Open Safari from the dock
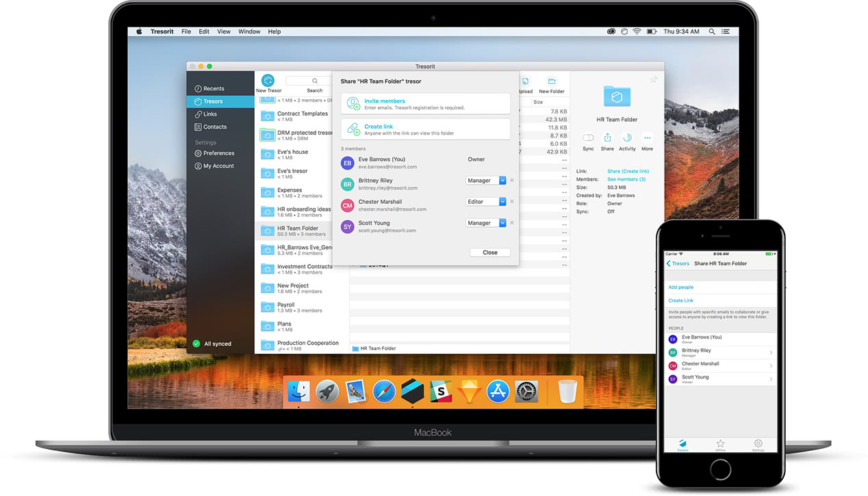Viewport: 868px width, 496px height. click(x=384, y=391)
